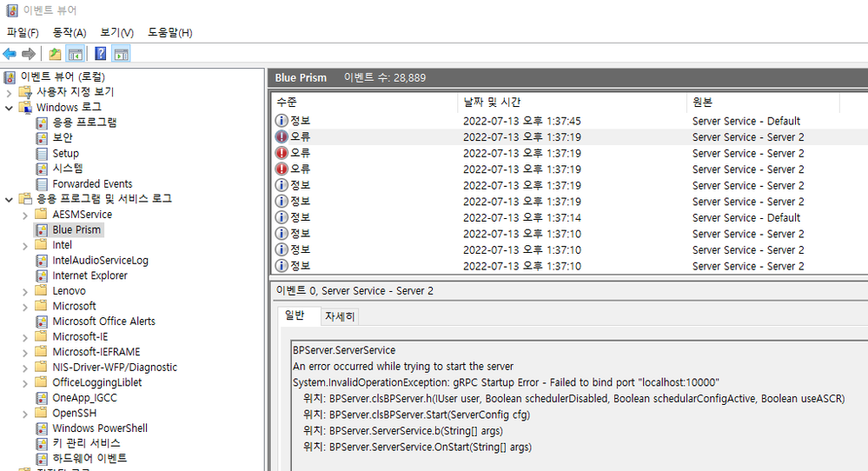Toggle the console tree pane toolbar icon
This screenshot has width=868, height=471.
coord(76,54)
